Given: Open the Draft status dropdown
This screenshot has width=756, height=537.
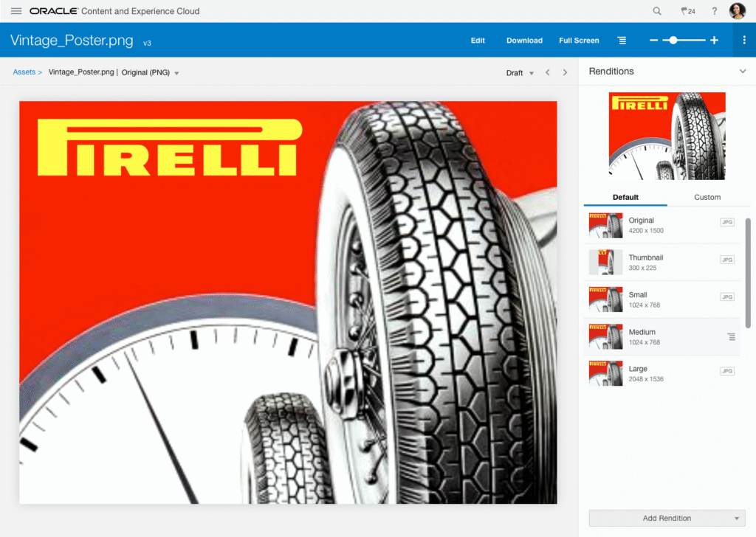Looking at the screenshot, I should (x=520, y=73).
